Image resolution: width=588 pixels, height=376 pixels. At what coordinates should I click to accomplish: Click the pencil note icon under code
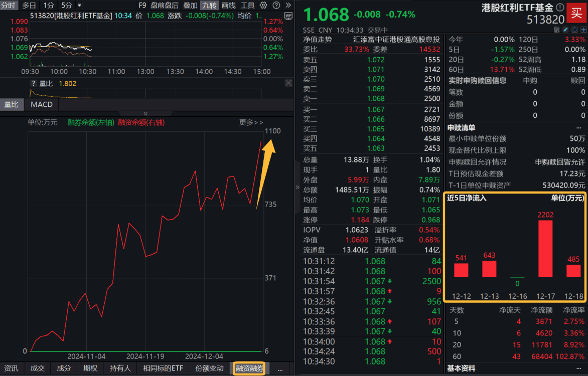coord(565,30)
